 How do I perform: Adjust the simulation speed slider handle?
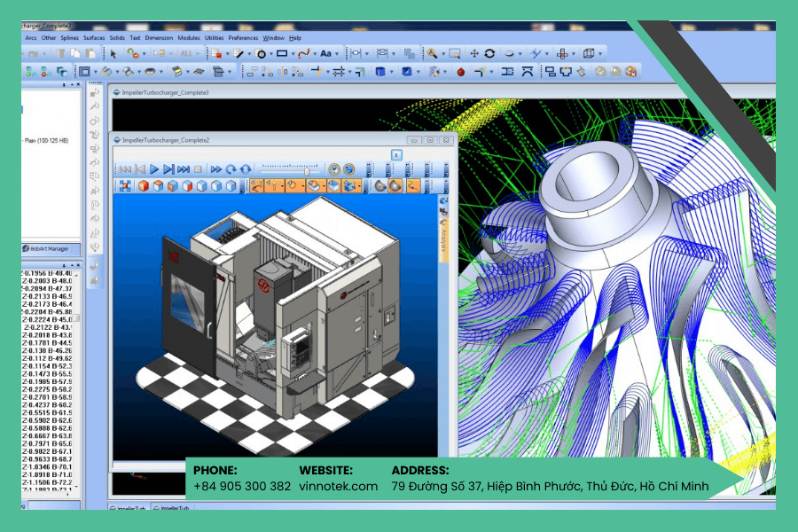[307, 171]
